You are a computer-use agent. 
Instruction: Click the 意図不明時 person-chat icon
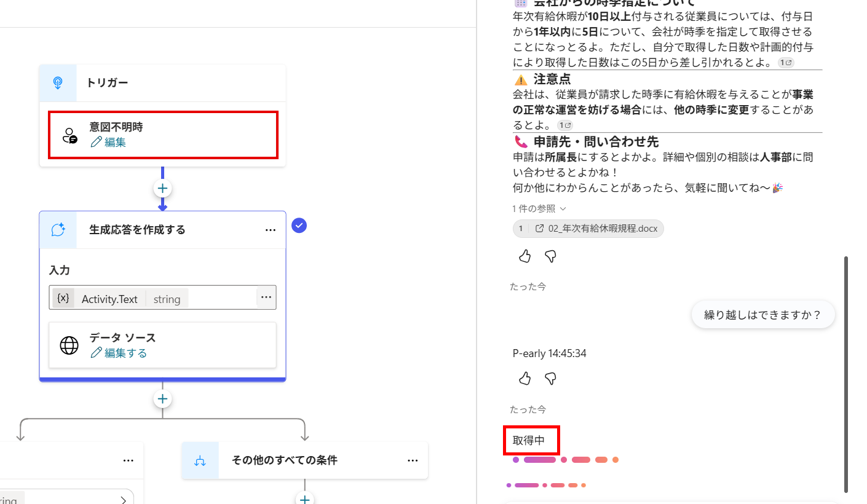(x=70, y=135)
